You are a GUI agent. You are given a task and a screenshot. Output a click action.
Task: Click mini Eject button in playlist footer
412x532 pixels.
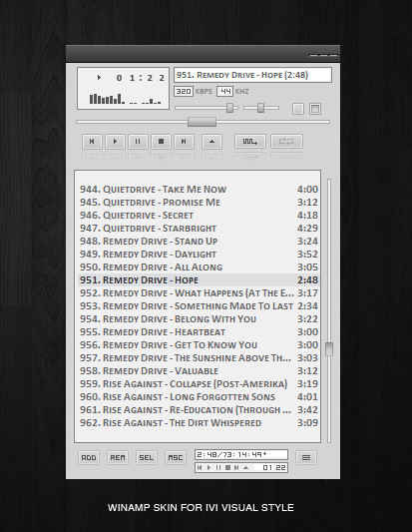(246, 467)
